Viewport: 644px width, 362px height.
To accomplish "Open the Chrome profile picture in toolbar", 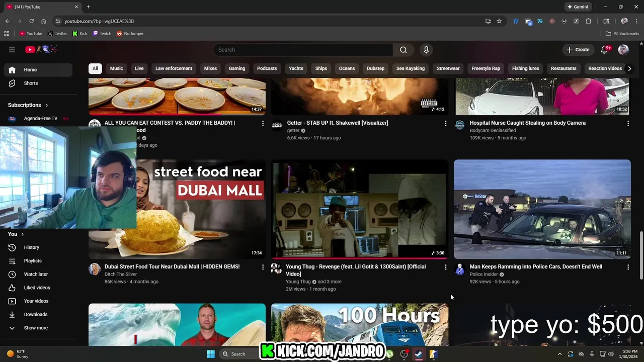I will pos(624,21).
